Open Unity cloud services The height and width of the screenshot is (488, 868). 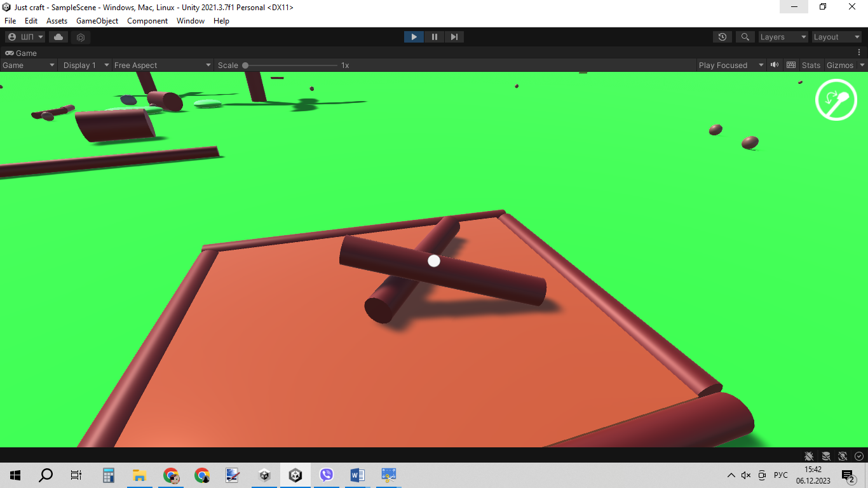[58, 37]
